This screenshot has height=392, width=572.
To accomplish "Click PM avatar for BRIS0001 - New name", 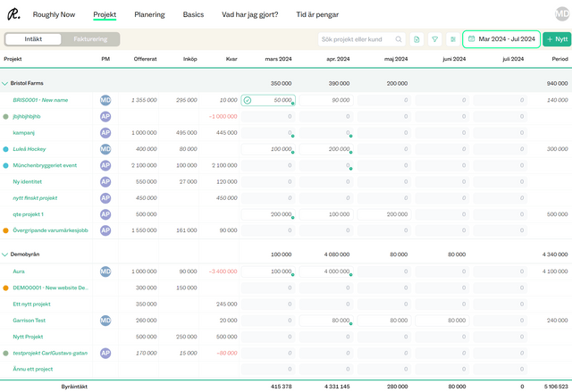I will click(105, 100).
